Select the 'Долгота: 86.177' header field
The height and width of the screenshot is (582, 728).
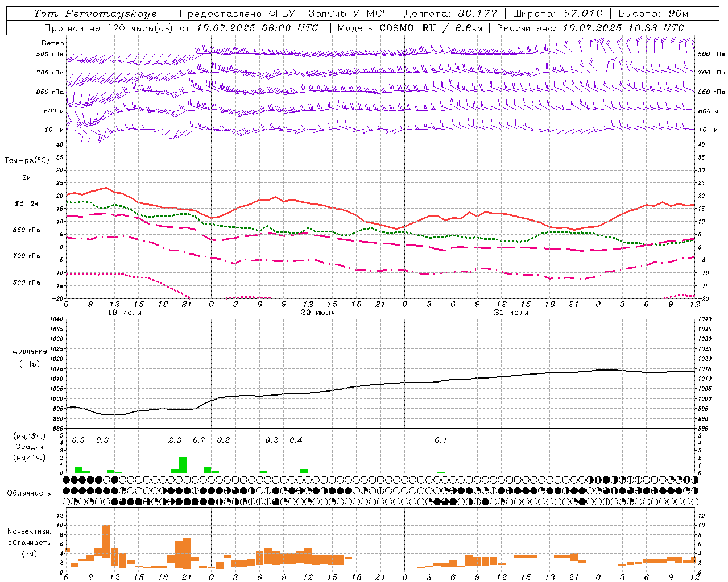(x=450, y=14)
